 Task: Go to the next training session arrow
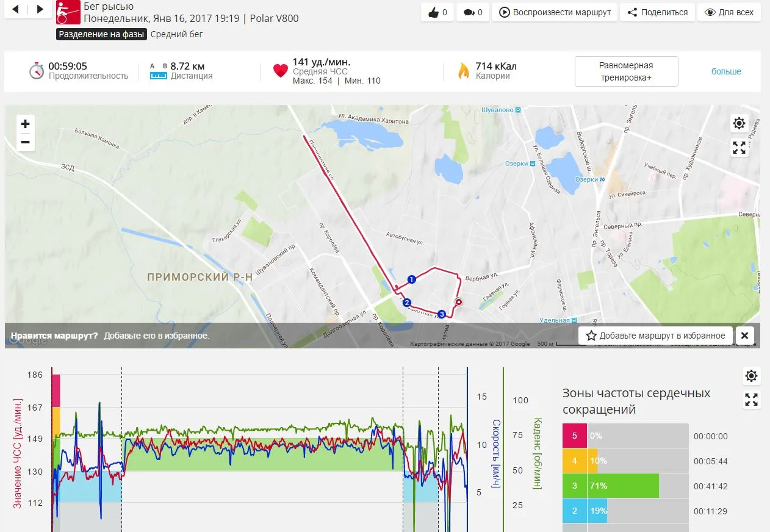pos(40,9)
